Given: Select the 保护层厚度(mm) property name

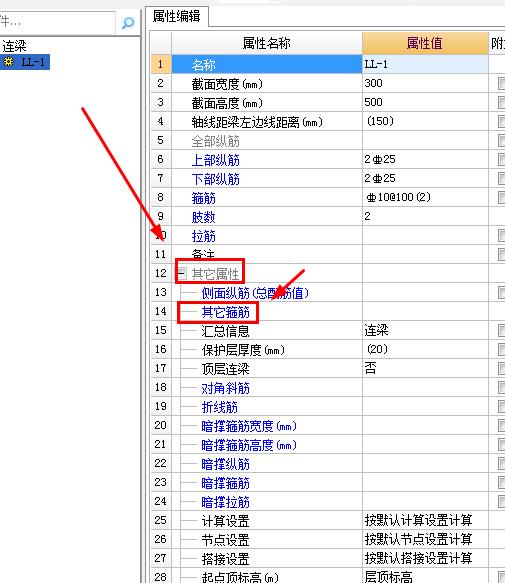Looking at the screenshot, I should (243, 350).
